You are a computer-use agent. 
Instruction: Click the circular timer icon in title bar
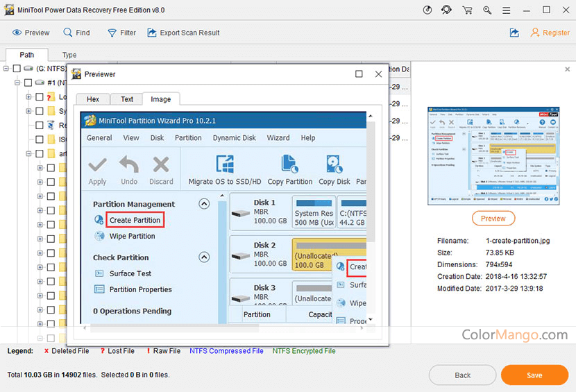coord(427,10)
